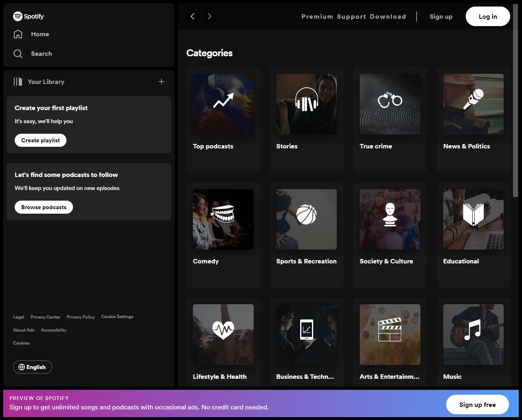Open the Stories headphones thumbnail
The image size is (522, 420).
[307, 104]
